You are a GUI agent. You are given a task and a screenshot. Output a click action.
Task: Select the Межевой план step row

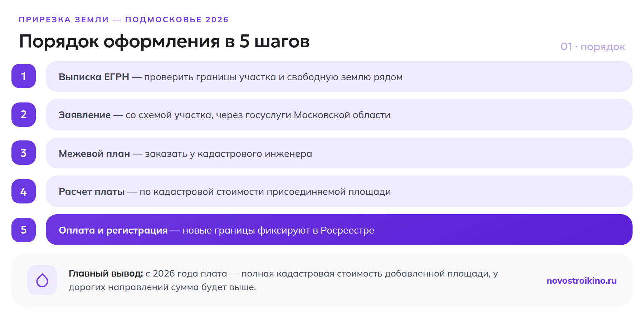(339, 153)
